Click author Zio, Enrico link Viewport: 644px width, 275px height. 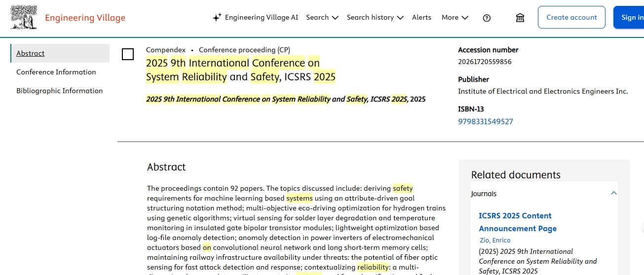(495, 241)
